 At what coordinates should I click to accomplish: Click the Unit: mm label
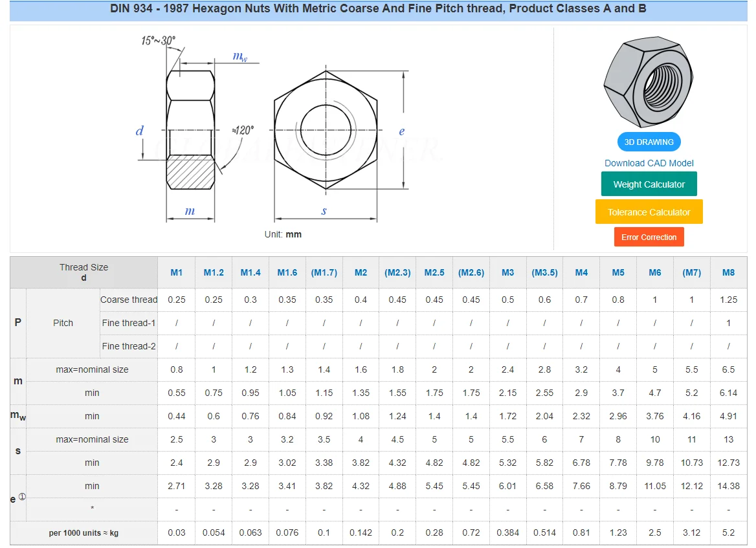pyautogui.click(x=282, y=234)
